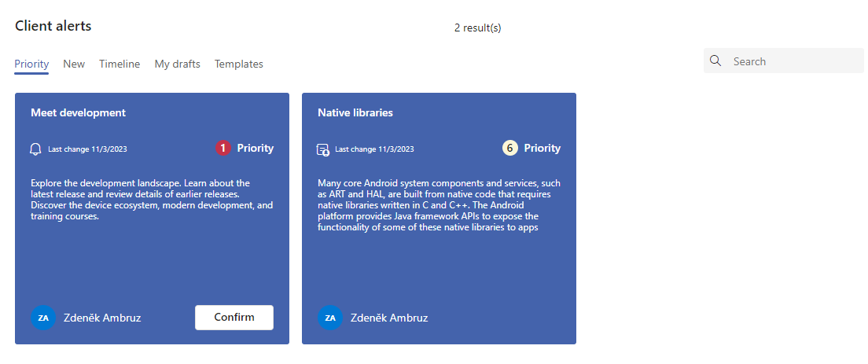Viewport: 868px width, 364px height.
Task: Click the Meet development description text
Action: pyautogui.click(x=153, y=199)
